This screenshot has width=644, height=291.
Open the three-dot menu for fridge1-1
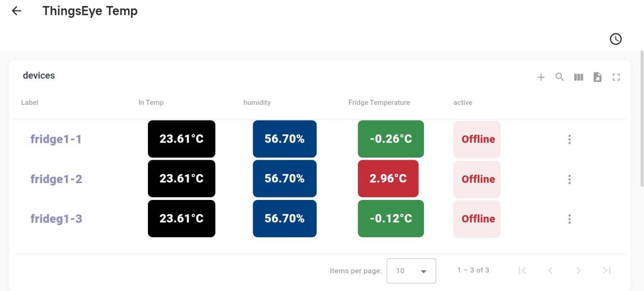click(569, 139)
